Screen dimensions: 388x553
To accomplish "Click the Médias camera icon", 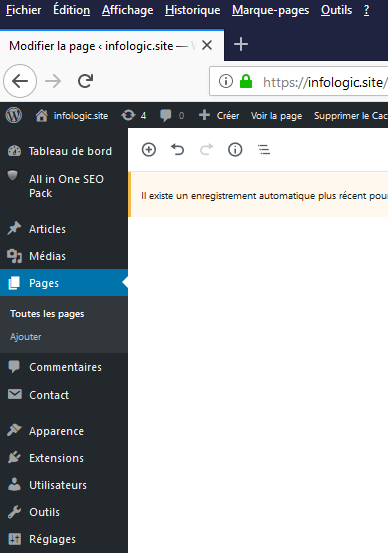I will (x=14, y=256).
